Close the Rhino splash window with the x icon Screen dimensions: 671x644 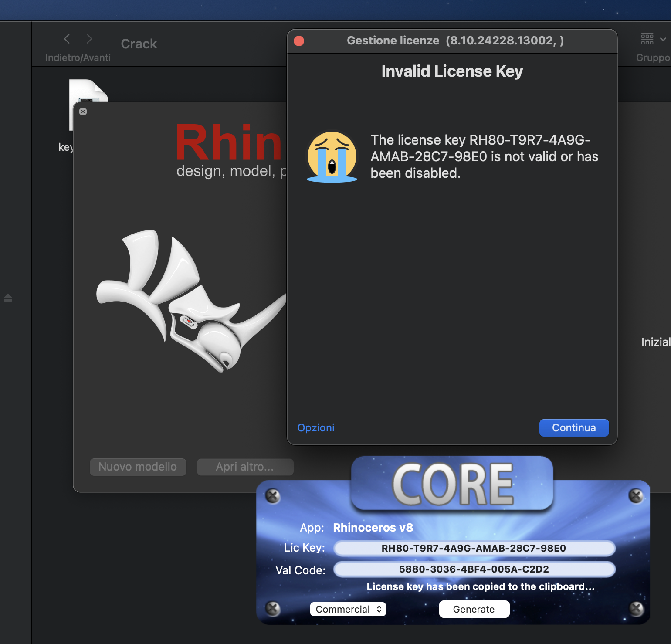click(83, 112)
